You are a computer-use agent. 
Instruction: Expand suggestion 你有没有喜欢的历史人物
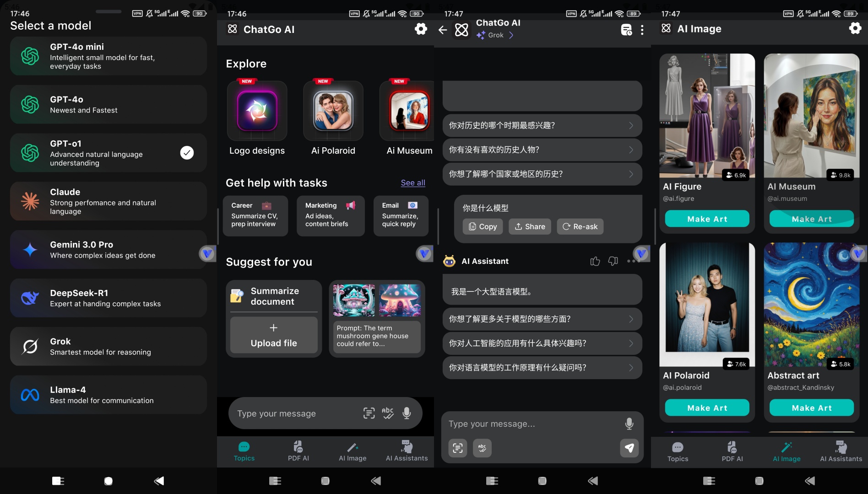542,150
